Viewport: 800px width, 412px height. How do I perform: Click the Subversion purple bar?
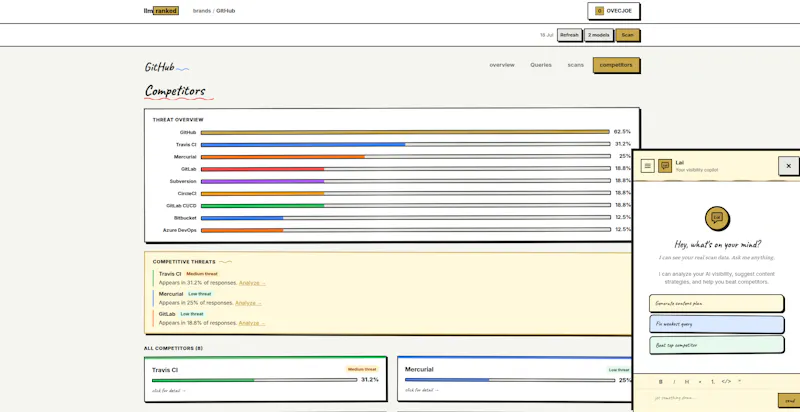(406, 181)
